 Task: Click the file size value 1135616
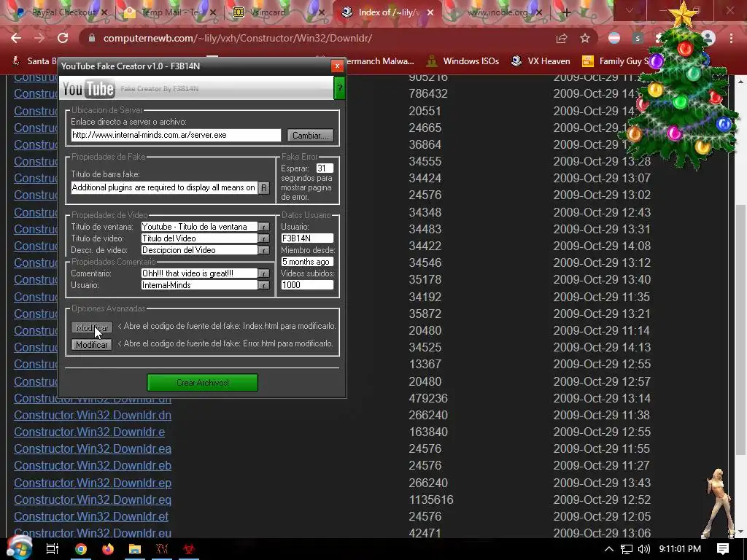[x=430, y=499]
